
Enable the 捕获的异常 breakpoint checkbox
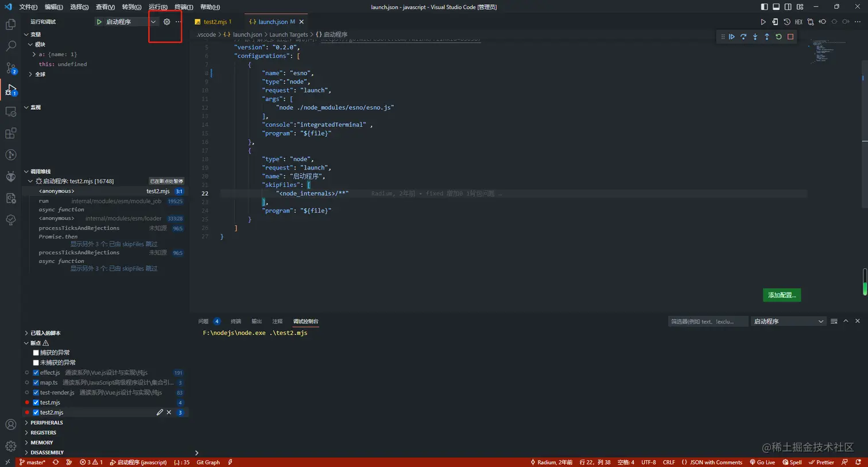(36, 353)
